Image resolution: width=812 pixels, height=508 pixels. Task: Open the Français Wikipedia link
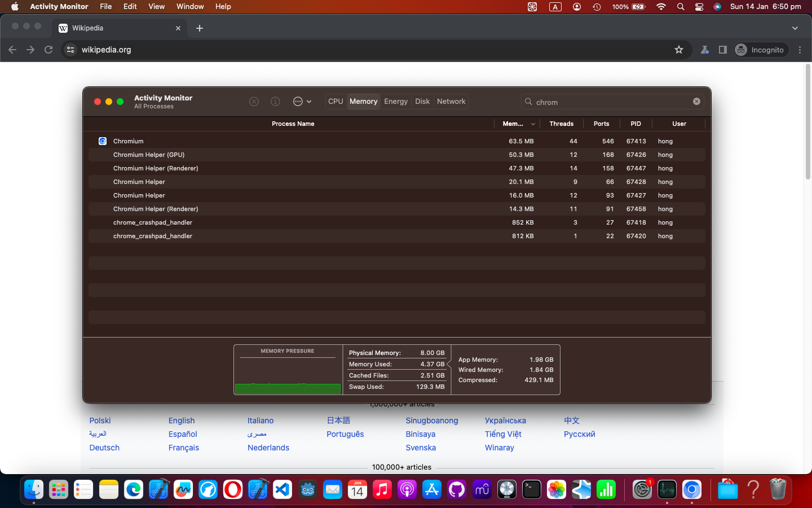[184, 448]
